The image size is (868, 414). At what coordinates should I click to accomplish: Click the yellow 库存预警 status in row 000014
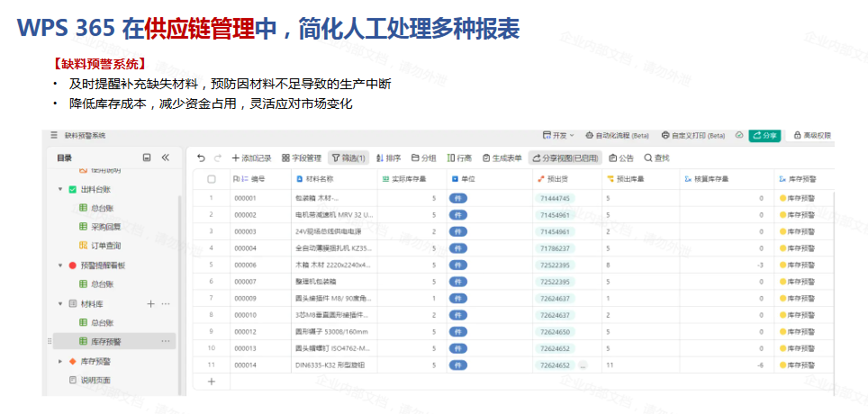(x=797, y=365)
